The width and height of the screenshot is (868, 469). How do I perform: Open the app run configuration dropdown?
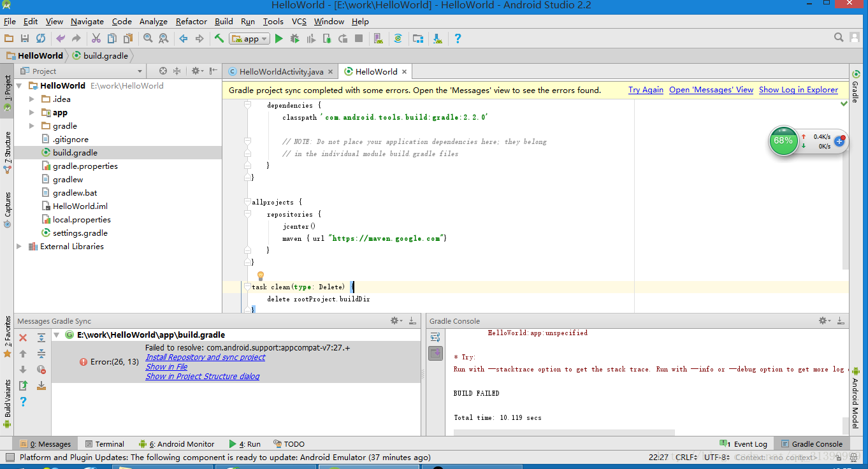coord(249,38)
